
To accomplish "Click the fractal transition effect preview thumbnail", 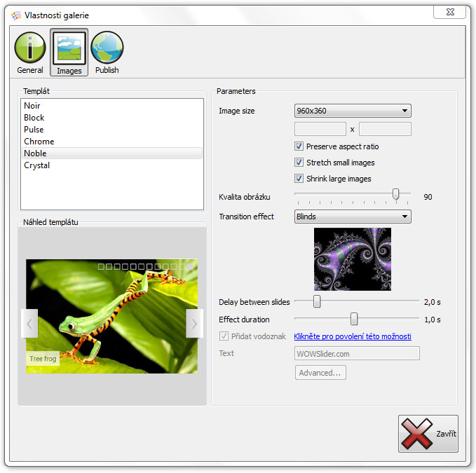I will click(x=353, y=259).
